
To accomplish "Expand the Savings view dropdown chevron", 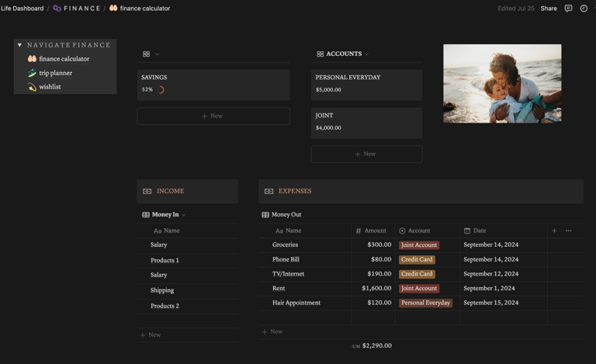I will click(x=157, y=54).
